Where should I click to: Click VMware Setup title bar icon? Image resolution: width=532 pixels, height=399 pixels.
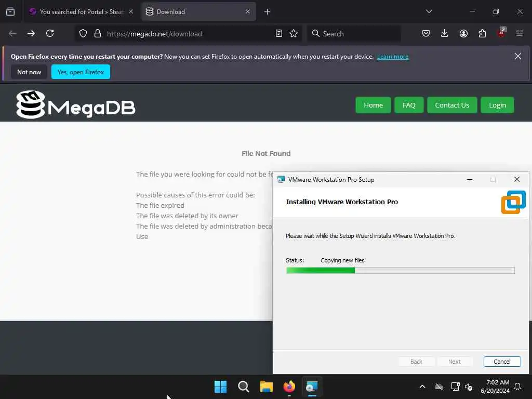[281, 179]
